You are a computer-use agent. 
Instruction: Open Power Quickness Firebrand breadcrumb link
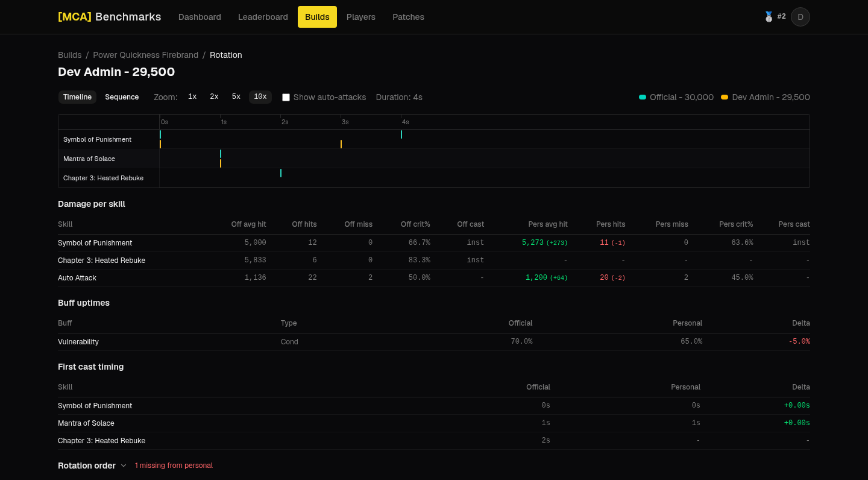tap(145, 55)
